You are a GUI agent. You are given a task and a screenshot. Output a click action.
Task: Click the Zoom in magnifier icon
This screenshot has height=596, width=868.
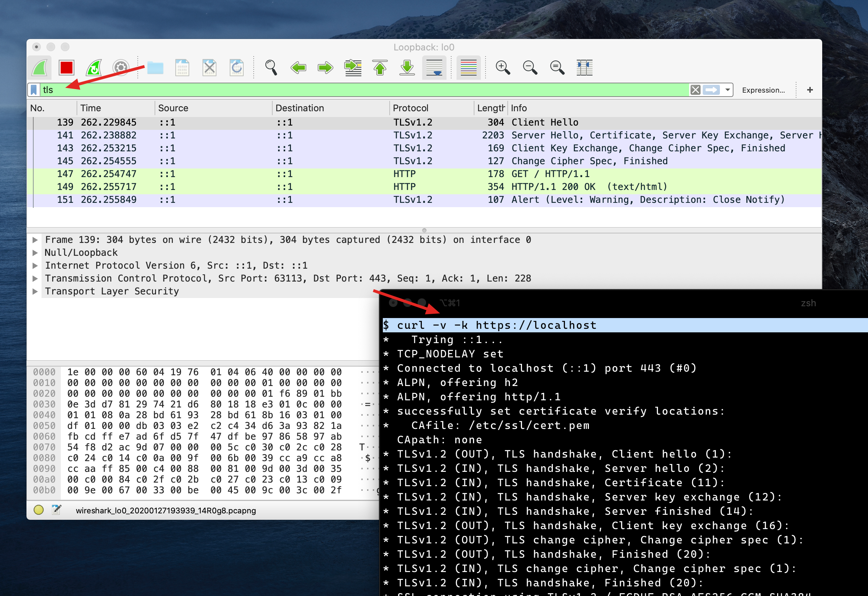(x=502, y=68)
